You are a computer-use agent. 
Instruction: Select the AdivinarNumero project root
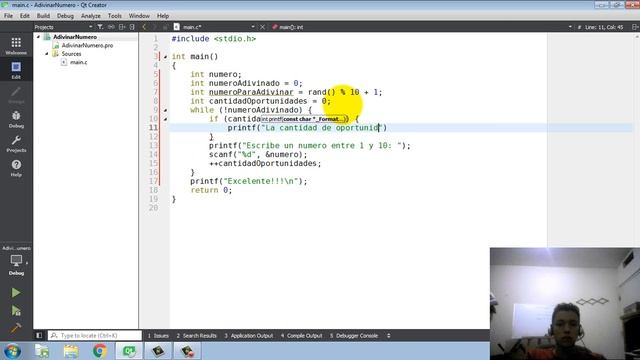(x=75, y=37)
